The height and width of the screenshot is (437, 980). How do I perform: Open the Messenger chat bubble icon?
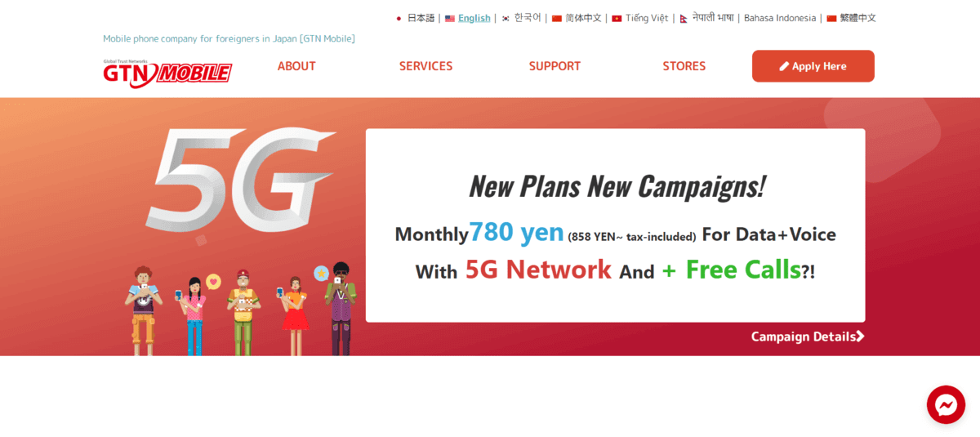[946, 404]
